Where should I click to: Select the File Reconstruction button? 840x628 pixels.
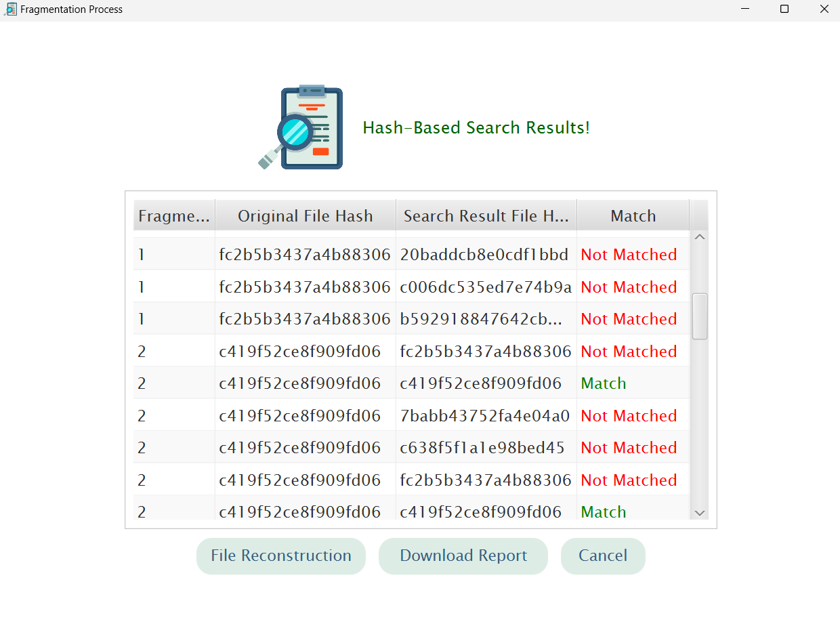tap(280, 556)
